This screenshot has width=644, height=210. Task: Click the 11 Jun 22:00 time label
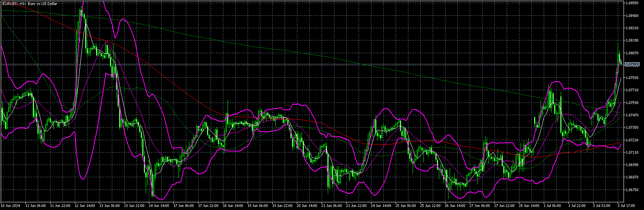pos(60,207)
